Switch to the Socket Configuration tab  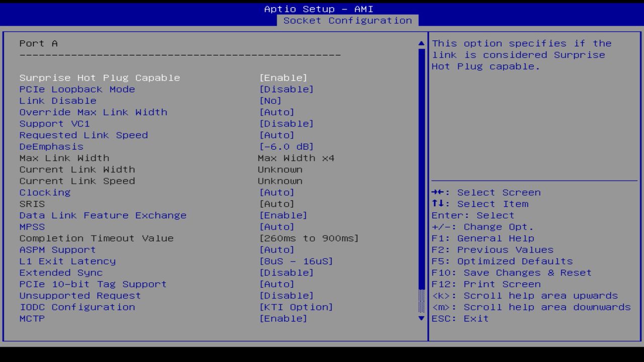348,21
